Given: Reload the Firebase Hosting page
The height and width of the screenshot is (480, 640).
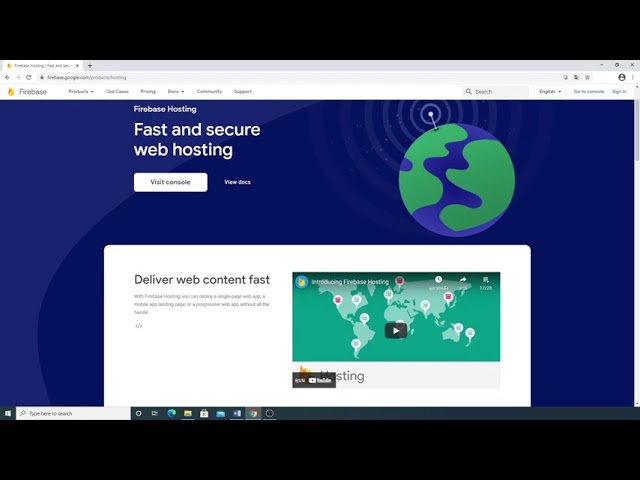Looking at the screenshot, I should point(29,77).
